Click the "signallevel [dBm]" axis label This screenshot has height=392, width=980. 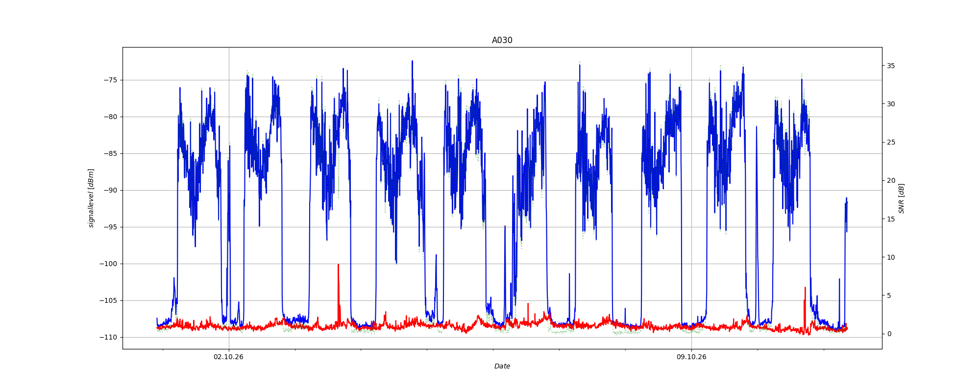[91, 198]
